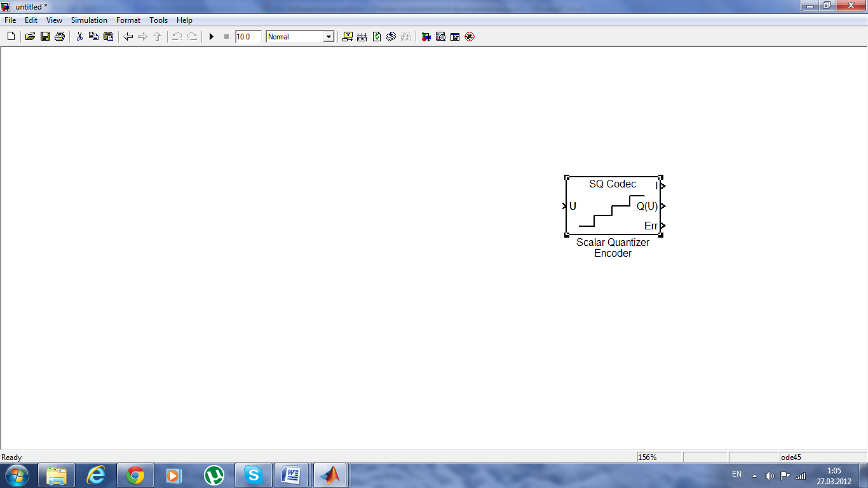868x488 pixels.
Task: Open uTorrent from the taskbar
Action: [x=214, y=475]
